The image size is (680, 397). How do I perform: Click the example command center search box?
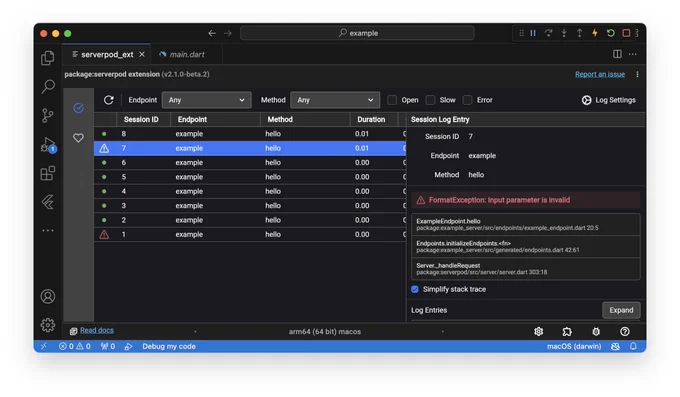coord(357,33)
